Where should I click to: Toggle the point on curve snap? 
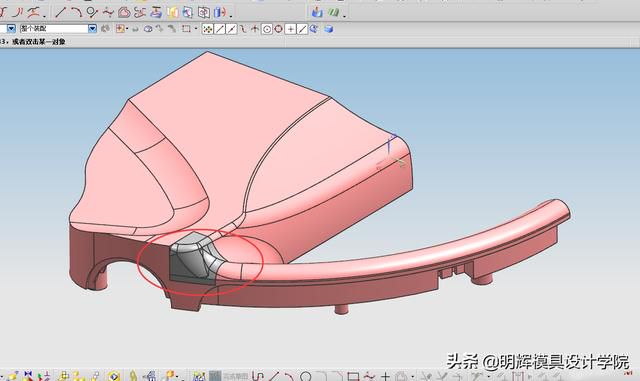click(302, 29)
